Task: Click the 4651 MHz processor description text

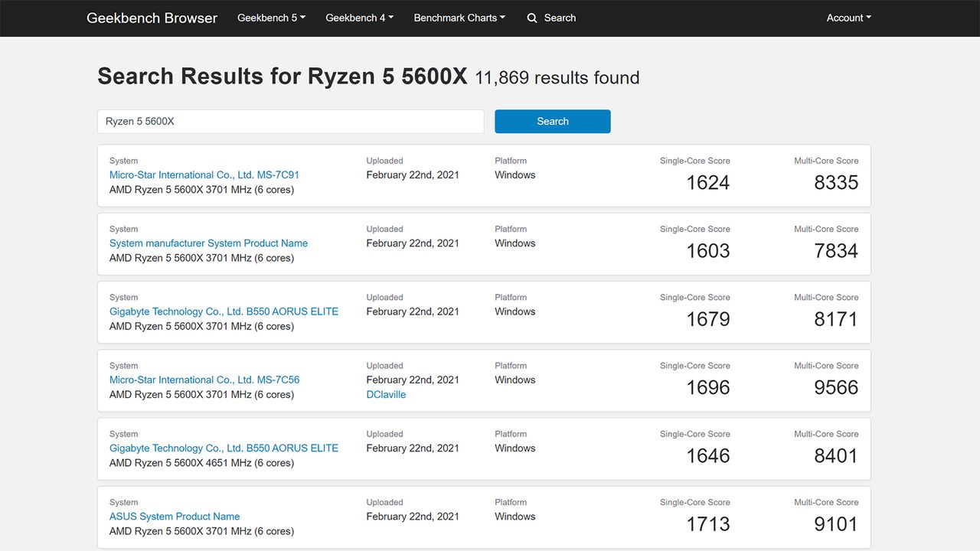Action: [201, 462]
